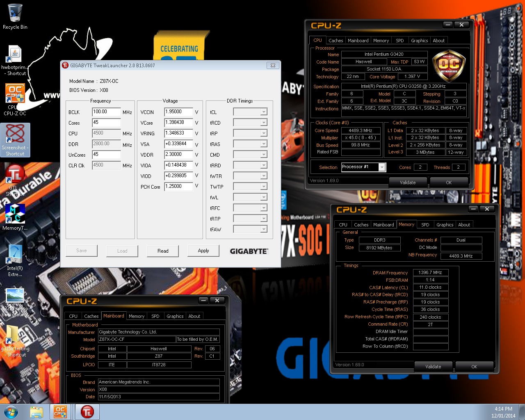The image size is (525, 420).
Task: Click the VIOA voltage field
Action: [x=178, y=165]
